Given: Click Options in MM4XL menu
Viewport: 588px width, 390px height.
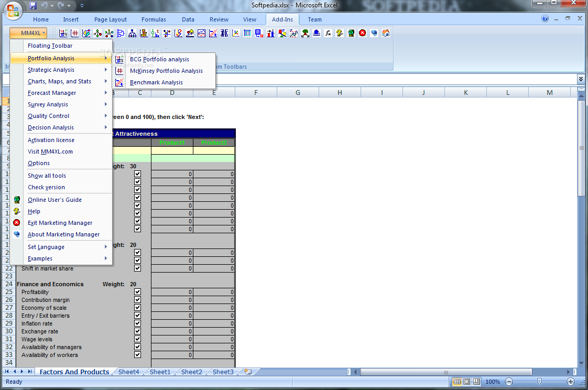Looking at the screenshot, I should (x=61, y=163).
